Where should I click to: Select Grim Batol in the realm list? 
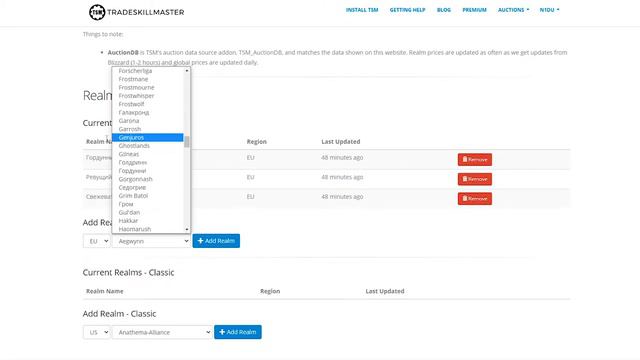[147, 196]
